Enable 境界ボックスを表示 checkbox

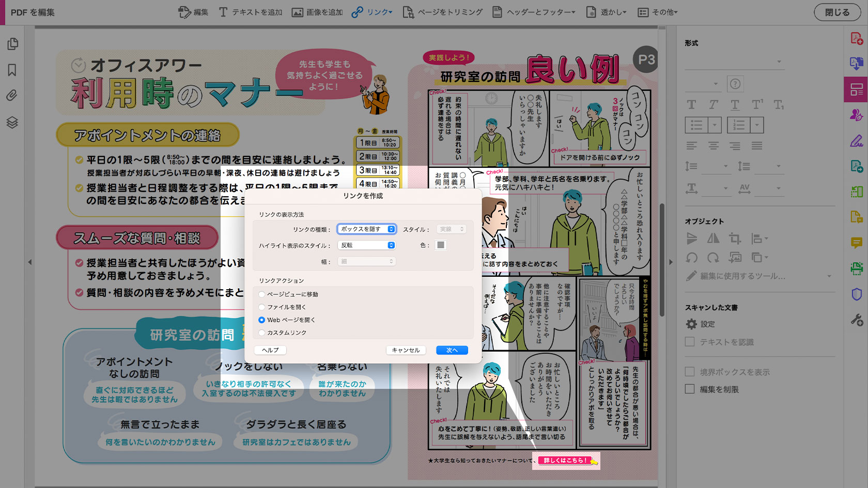click(x=690, y=372)
